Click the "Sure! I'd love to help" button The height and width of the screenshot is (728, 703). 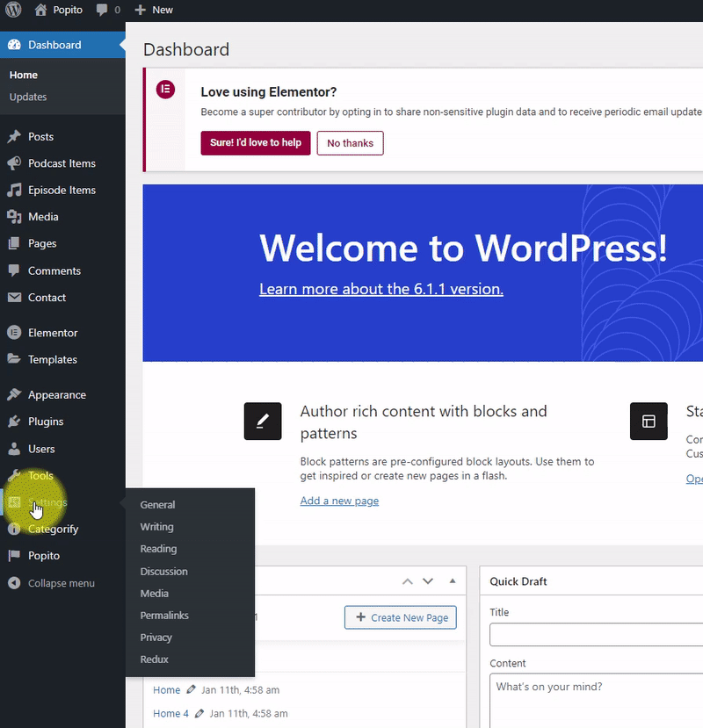coord(255,143)
